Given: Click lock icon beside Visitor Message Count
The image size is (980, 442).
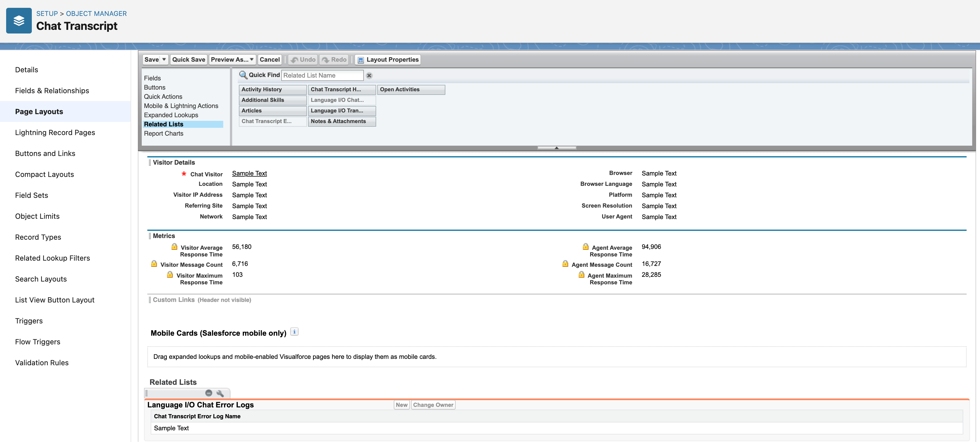Looking at the screenshot, I should pos(154,264).
